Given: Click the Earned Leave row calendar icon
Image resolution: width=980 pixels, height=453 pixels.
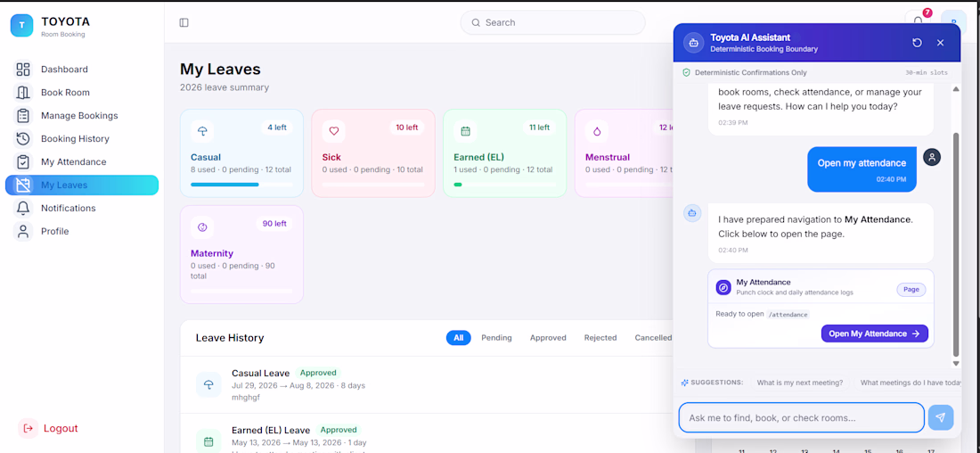Looking at the screenshot, I should click(x=208, y=441).
